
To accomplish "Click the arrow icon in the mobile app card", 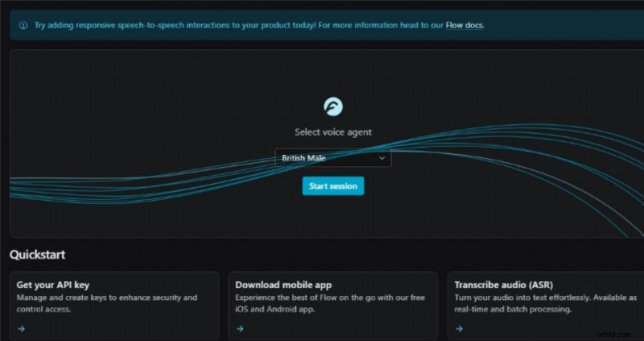I will [x=240, y=328].
